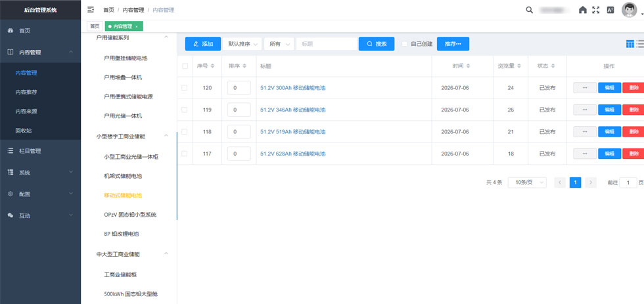Image resolution: width=644 pixels, height=304 pixels.
Task: Open more options for 51.2V 519Ah row
Action: (585, 132)
